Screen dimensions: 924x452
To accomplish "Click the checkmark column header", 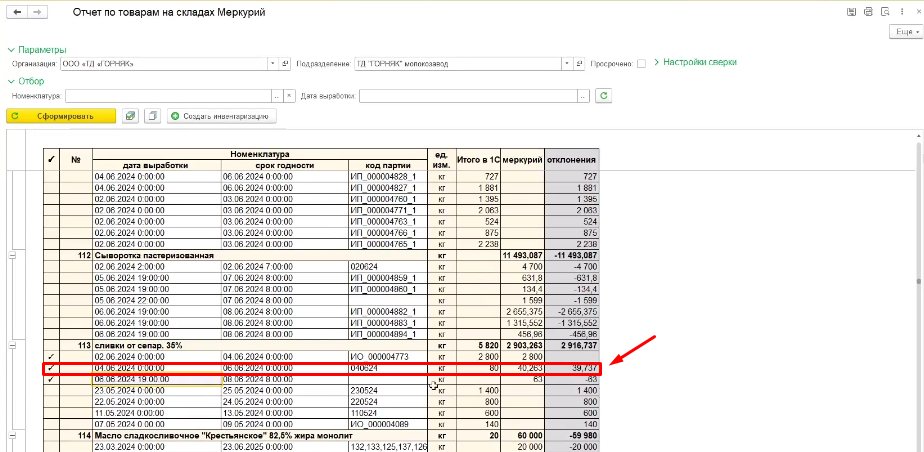I will pos(51,159).
